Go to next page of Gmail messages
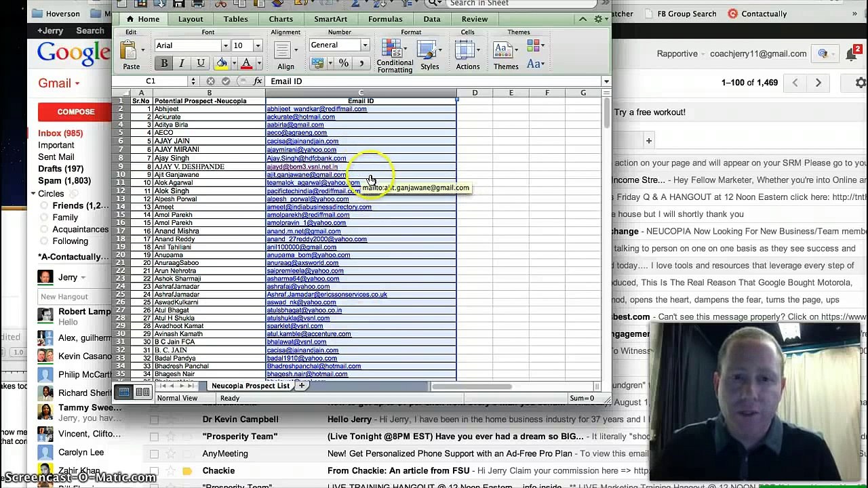The height and width of the screenshot is (488, 868). coord(818,83)
